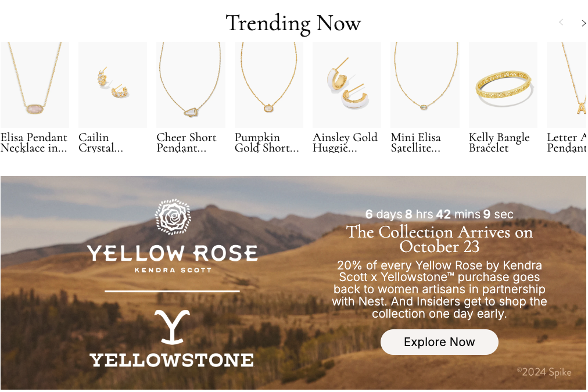
Task: Click the Yellow Rose Kendra Scott wordmark
Action: (x=173, y=258)
